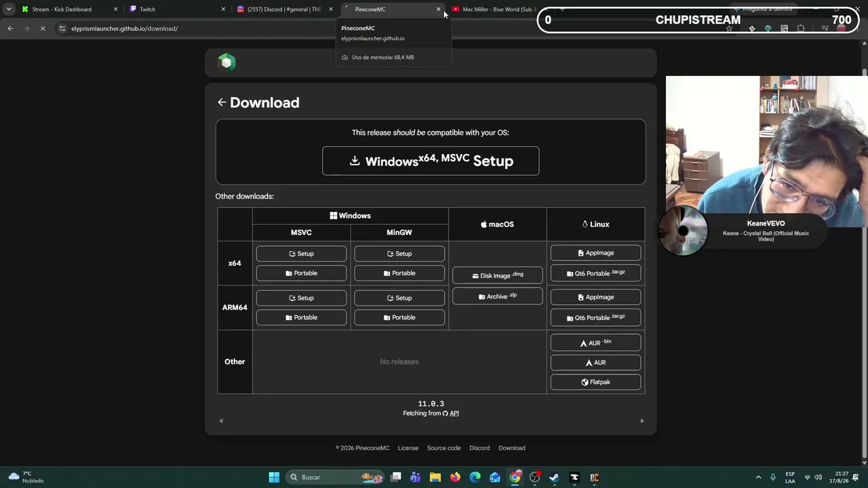Screen dimensions: 868x488
Task: Download the ARM64 Linux AppImage
Action: [595, 297]
